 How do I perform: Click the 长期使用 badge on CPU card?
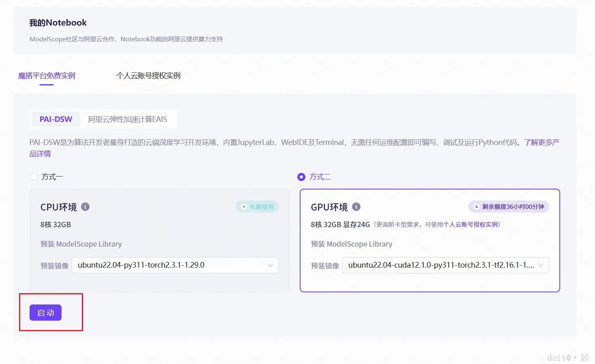click(x=257, y=206)
